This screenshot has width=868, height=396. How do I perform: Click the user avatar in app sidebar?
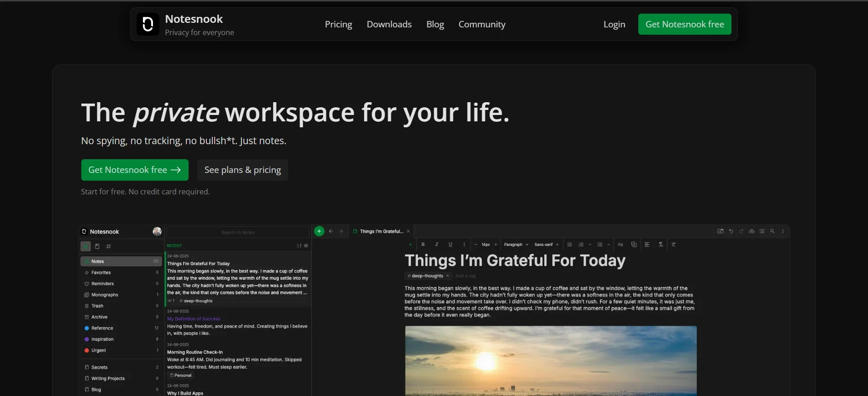click(x=157, y=231)
